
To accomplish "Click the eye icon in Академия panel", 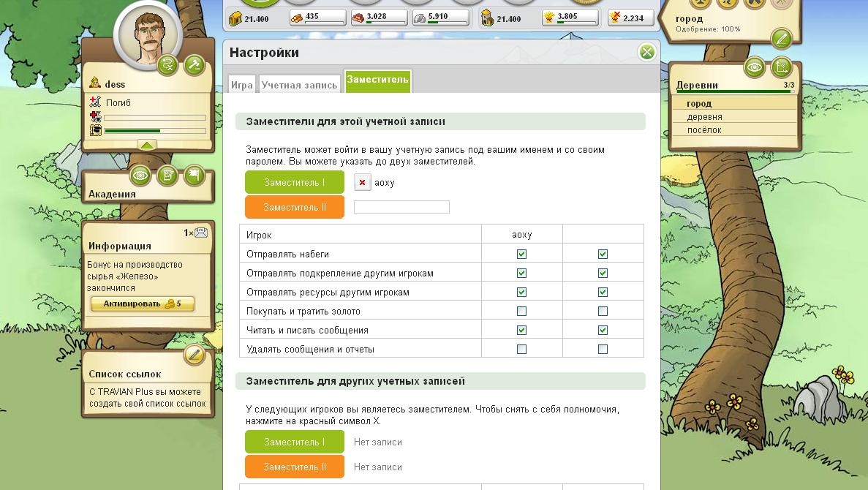I will tap(140, 176).
